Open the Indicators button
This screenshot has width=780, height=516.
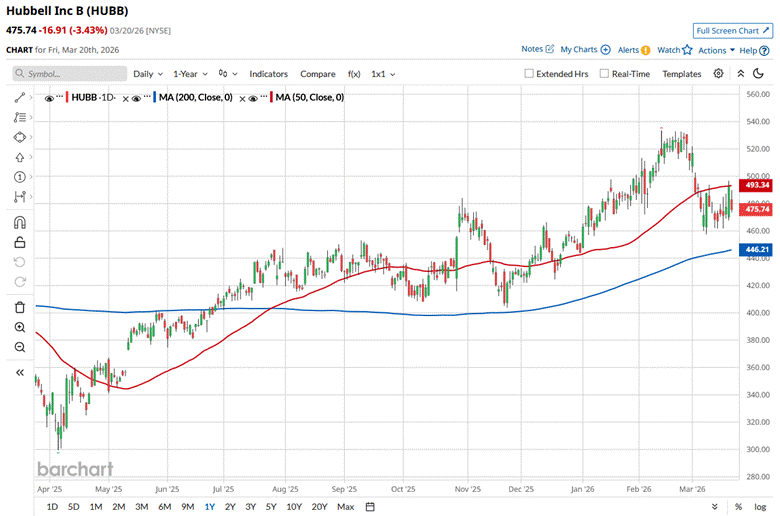[268, 74]
